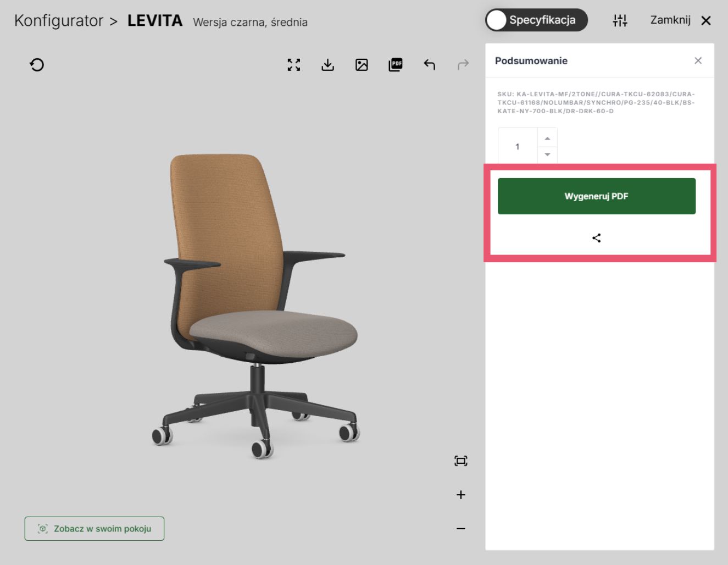Decrease quantity with the down arrow
Image resolution: width=728 pixels, height=565 pixels.
coord(547,155)
